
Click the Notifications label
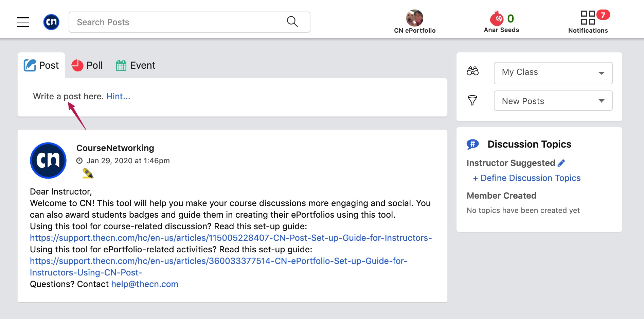tap(588, 30)
